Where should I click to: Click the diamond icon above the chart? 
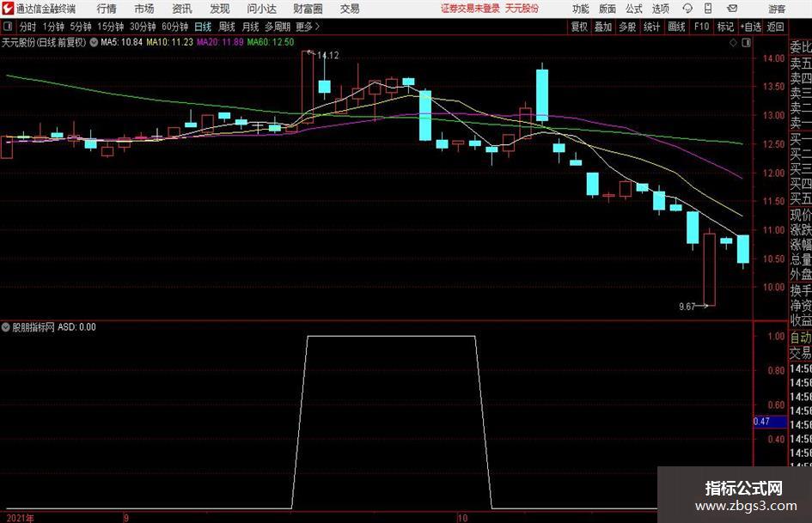point(733,43)
